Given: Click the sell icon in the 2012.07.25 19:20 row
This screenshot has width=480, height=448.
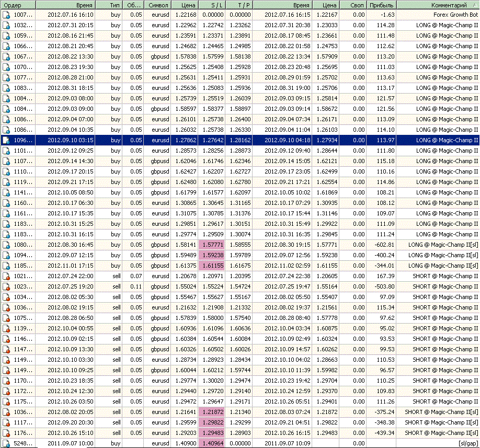Looking at the screenshot, I should tap(6, 287).
